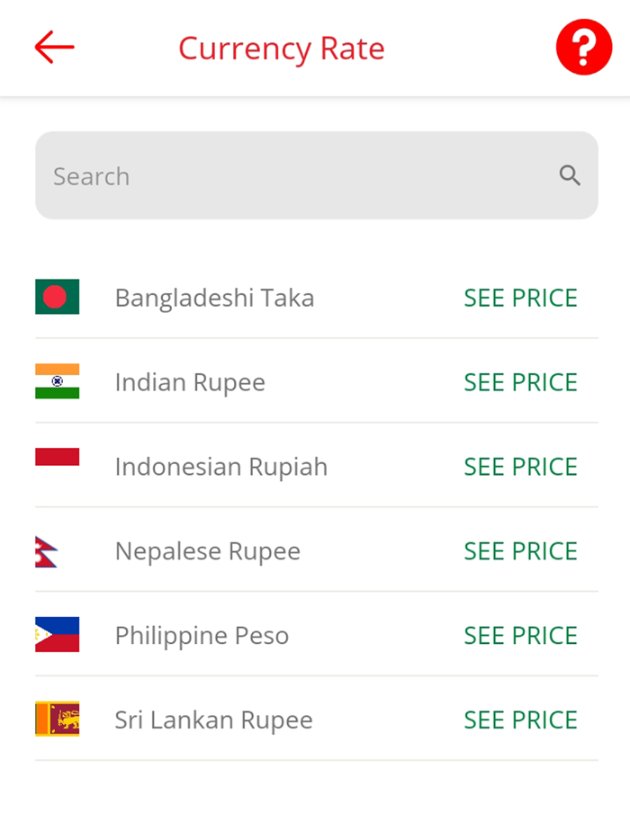Open the help question mark icon
This screenshot has height=840, width=630.
(583, 47)
